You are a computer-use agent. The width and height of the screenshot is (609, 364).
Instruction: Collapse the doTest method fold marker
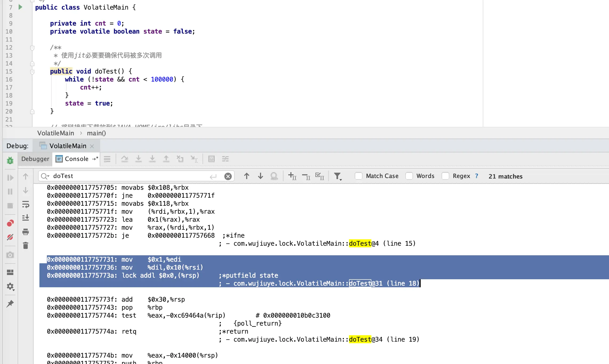[x=32, y=72]
